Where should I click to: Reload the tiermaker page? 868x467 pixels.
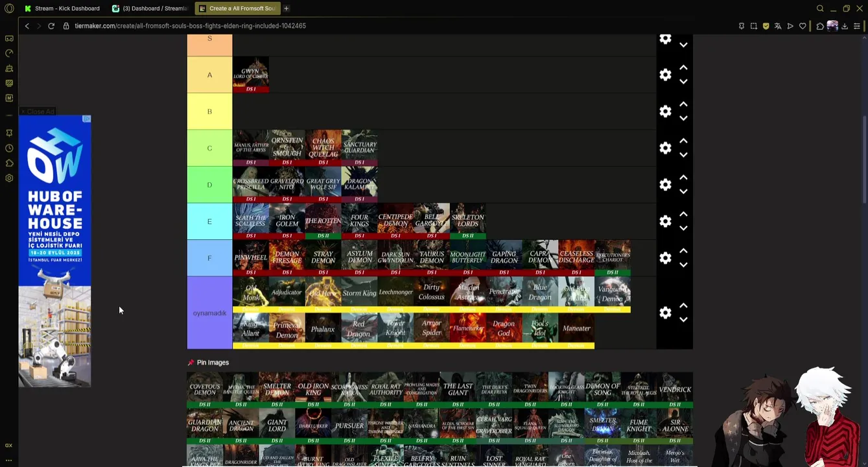[51, 26]
